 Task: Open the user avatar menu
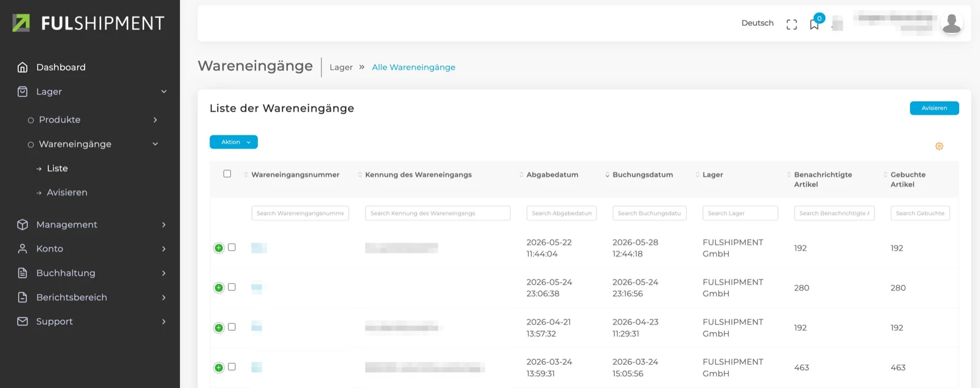[951, 23]
